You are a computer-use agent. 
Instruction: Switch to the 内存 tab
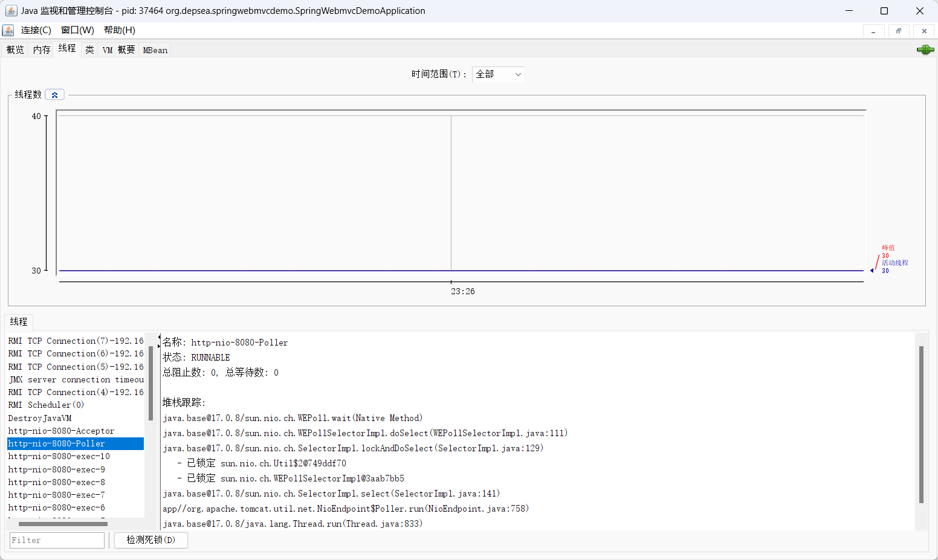pyautogui.click(x=42, y=50)
